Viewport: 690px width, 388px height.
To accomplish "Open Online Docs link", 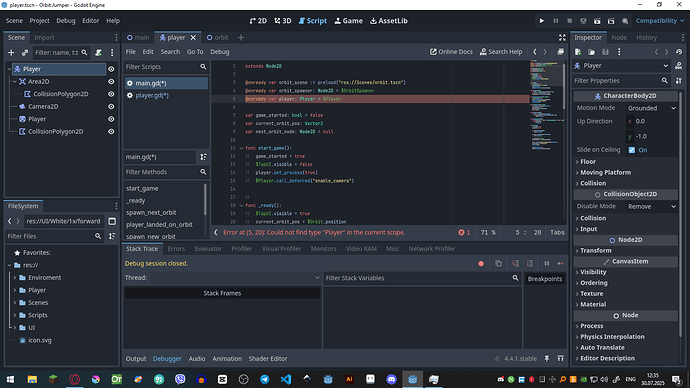I will [451, 51].
